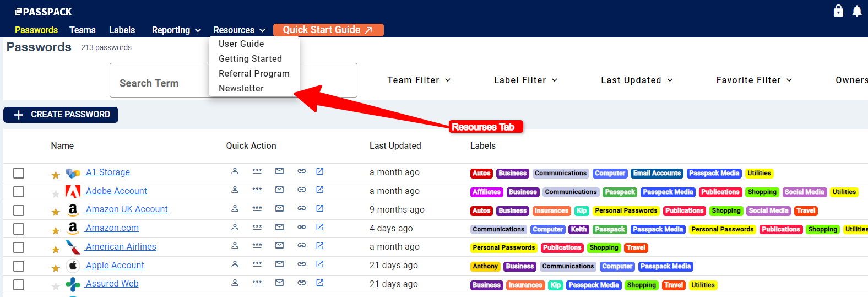
Task: Switch to the Teams tab
Action: [x=83, y=30]
